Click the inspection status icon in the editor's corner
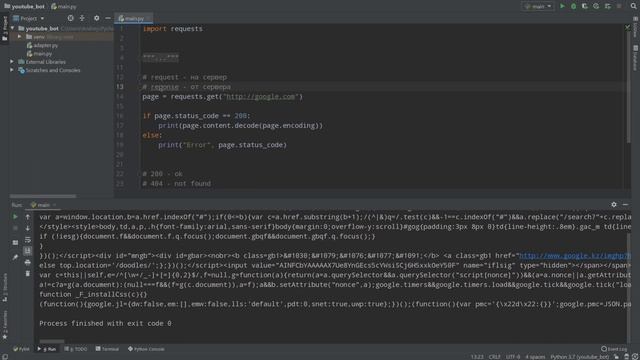Screen dimensions: 640x360 (627, 28)
